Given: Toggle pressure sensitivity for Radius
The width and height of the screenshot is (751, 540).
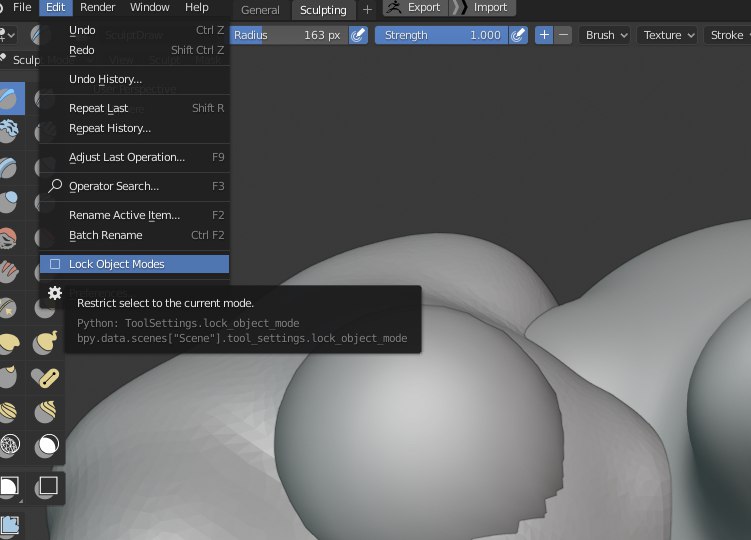Looking at the screenshot, I should pos(358,35).
